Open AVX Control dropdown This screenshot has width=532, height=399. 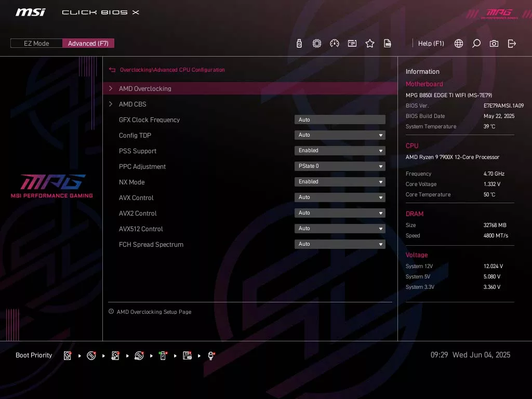point(340,197)
